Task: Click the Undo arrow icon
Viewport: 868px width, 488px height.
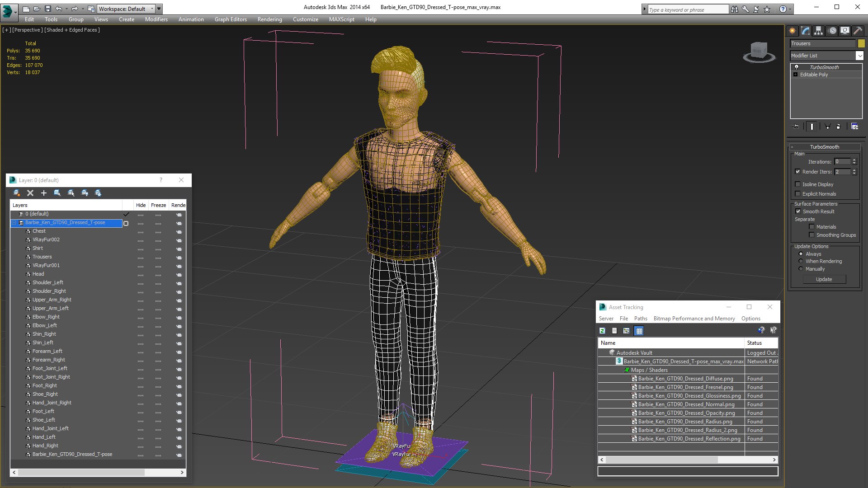Action: pyautogui.click(x=59, y=9)
